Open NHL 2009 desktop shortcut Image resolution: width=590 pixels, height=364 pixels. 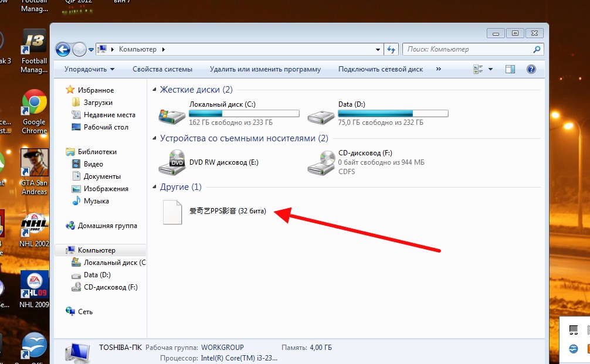pos(34,289)
